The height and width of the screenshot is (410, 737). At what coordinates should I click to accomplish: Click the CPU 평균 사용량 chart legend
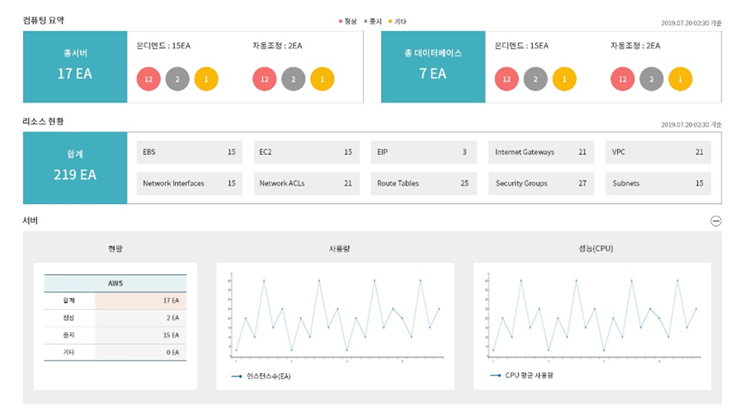click(x=522, y=375)
